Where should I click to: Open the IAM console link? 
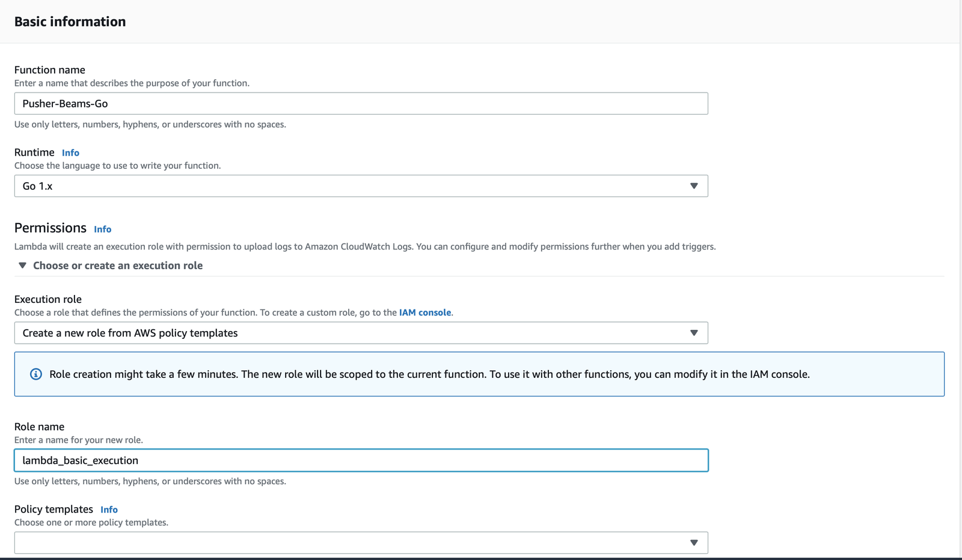[425, 312]
